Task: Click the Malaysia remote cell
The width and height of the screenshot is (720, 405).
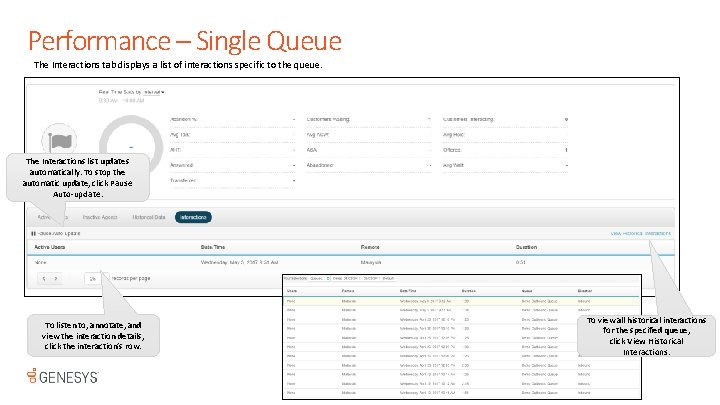Action: coord(371,263)
